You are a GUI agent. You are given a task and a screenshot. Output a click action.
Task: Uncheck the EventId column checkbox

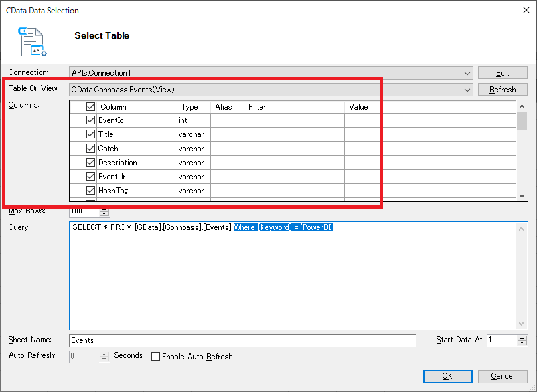click(x=90, y=120)
